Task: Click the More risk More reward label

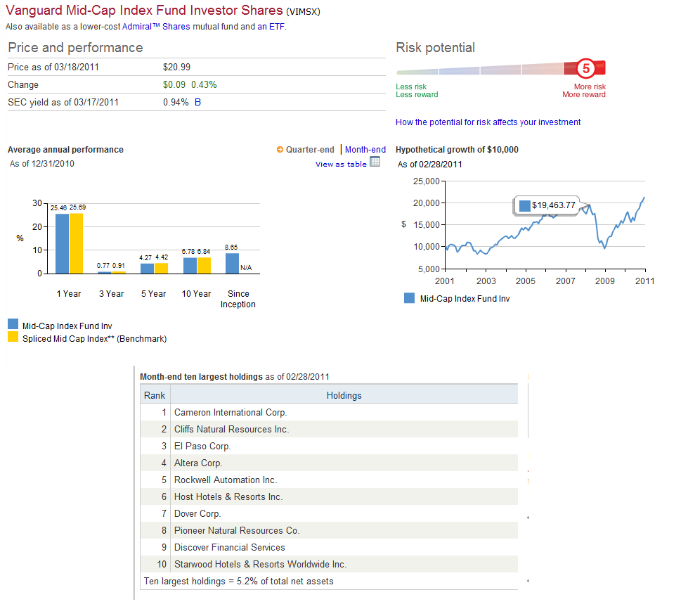Action: [x=584, y=91]
